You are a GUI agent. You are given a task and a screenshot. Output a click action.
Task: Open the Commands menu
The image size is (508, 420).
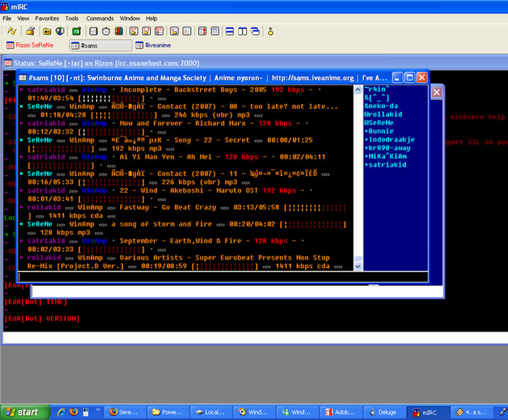[x=100, y=18]
